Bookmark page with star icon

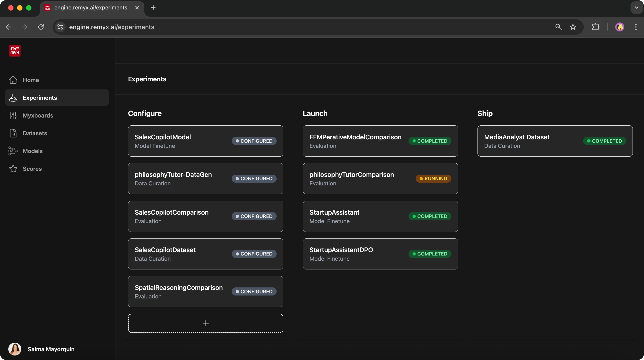[x=573, y=27]
